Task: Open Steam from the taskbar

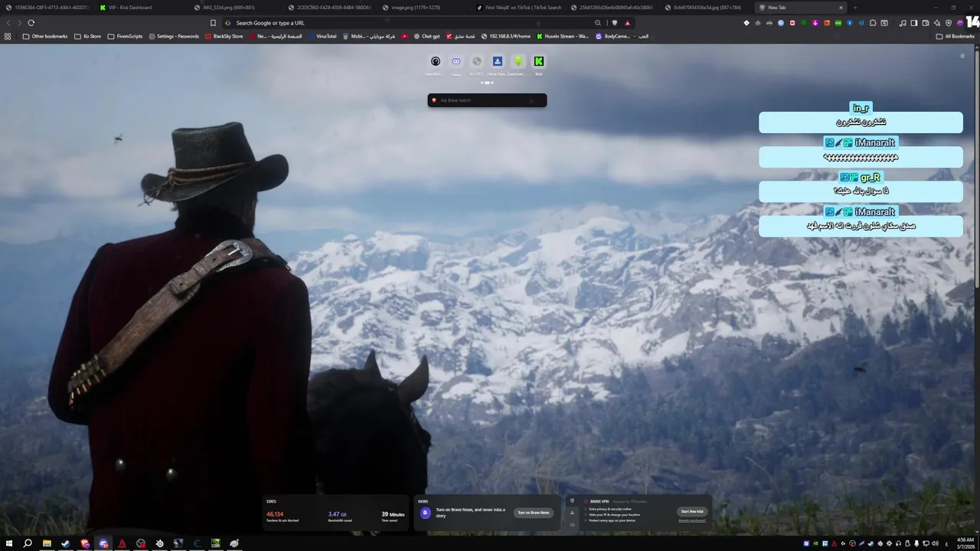Action: pyautogui.click(x=66, y=543)
